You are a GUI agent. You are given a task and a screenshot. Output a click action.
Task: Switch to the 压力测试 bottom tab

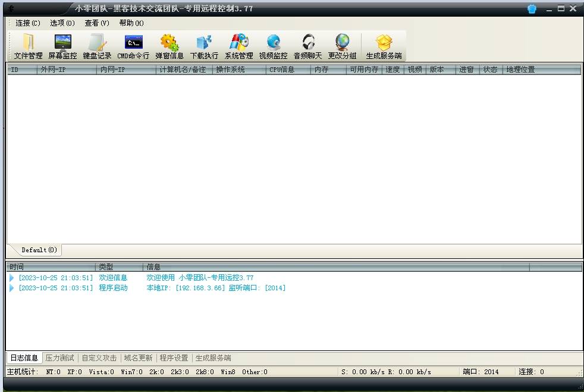(x=60, y=358)
